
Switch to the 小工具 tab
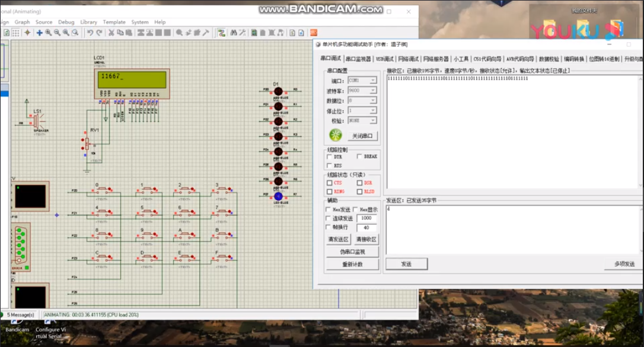(461, 59)
